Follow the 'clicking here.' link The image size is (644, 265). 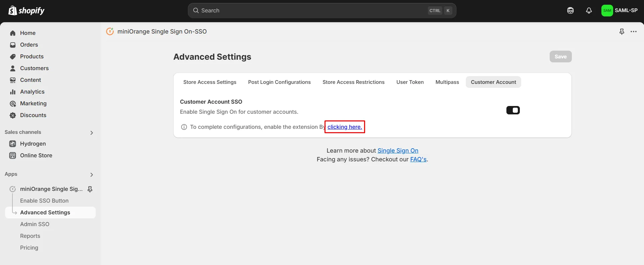345,127
